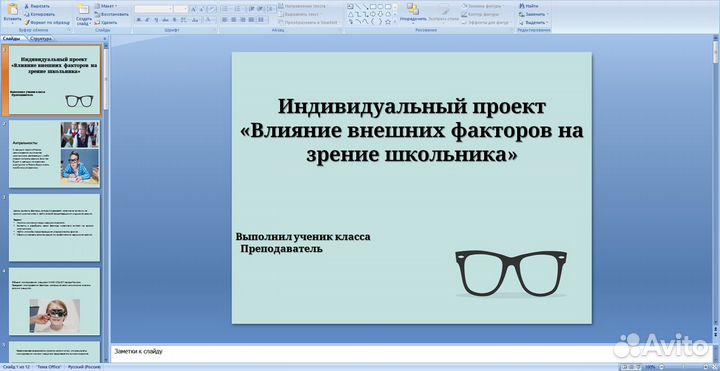Click the Упорядочить (Arrange) icon

click(x=413, y=9)
